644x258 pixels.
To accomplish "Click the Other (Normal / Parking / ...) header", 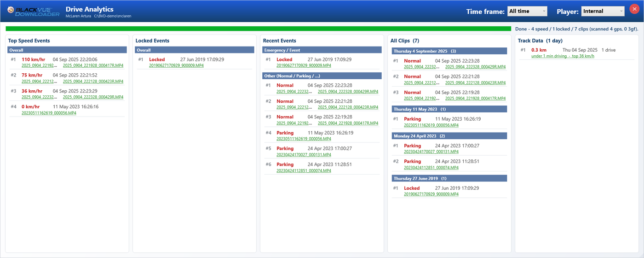I will [x=322, y=76].
